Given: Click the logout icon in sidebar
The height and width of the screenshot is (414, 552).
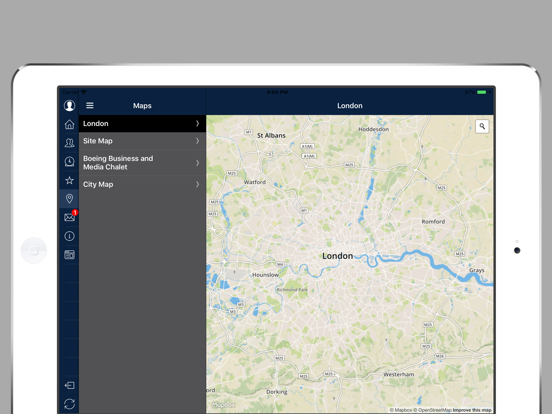Looking at the screenshot, I should [x=69, y=385].
